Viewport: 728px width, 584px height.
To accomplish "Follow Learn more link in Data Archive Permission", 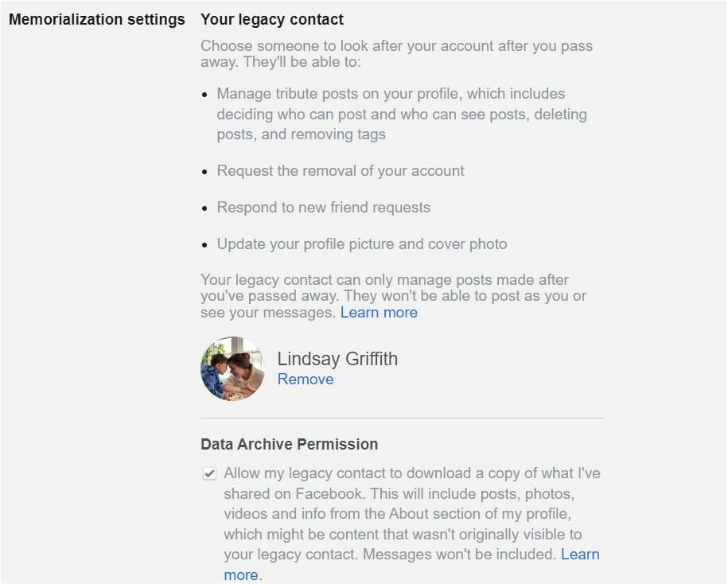I will (x=580, y=555).
